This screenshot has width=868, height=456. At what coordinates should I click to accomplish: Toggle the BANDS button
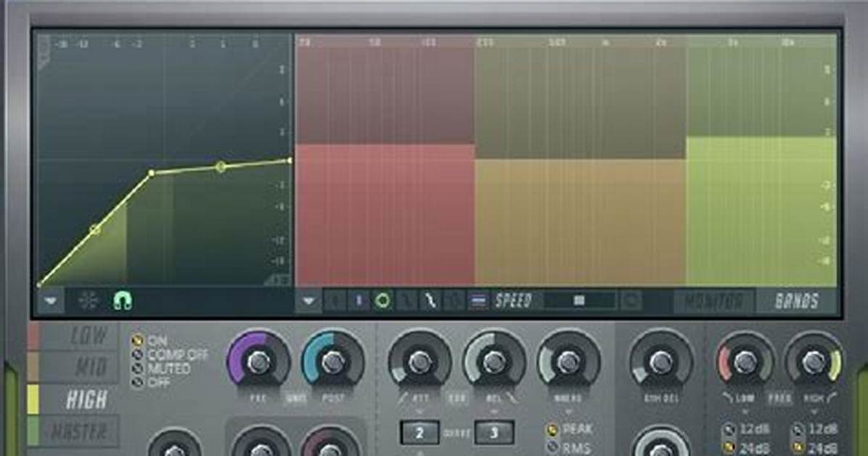pos(796,301)
